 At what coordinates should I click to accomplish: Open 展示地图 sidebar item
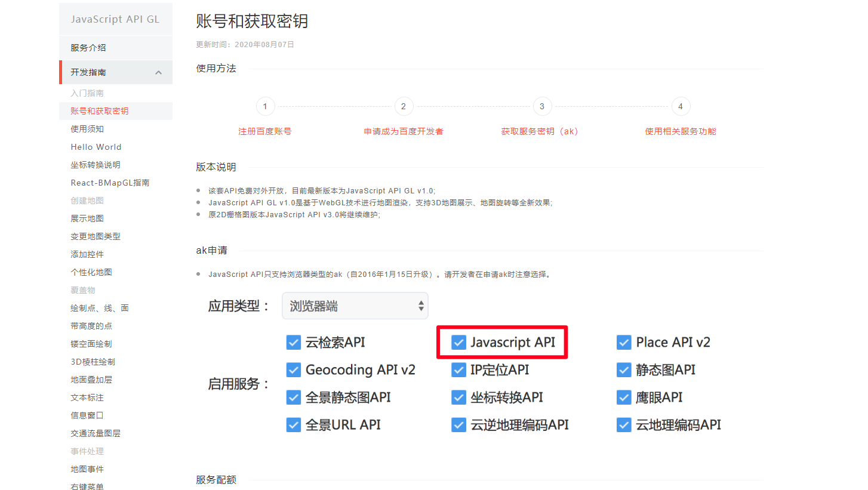point(87,218)
